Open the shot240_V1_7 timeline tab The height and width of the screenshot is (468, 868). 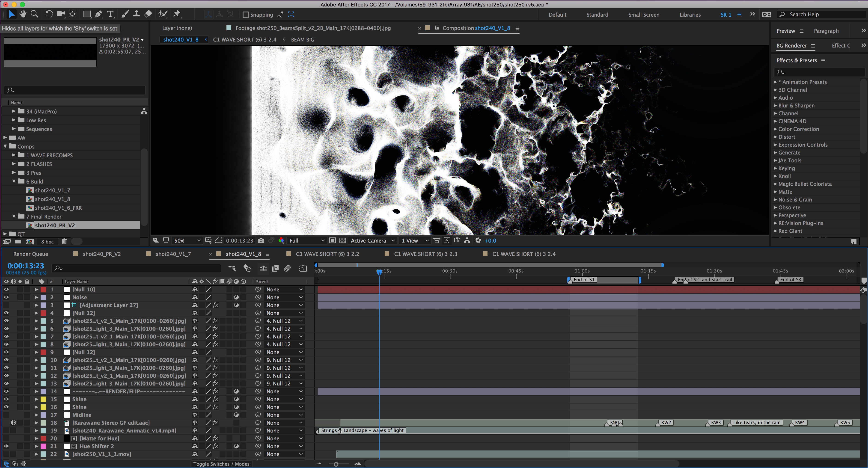[x=173, y=254]
